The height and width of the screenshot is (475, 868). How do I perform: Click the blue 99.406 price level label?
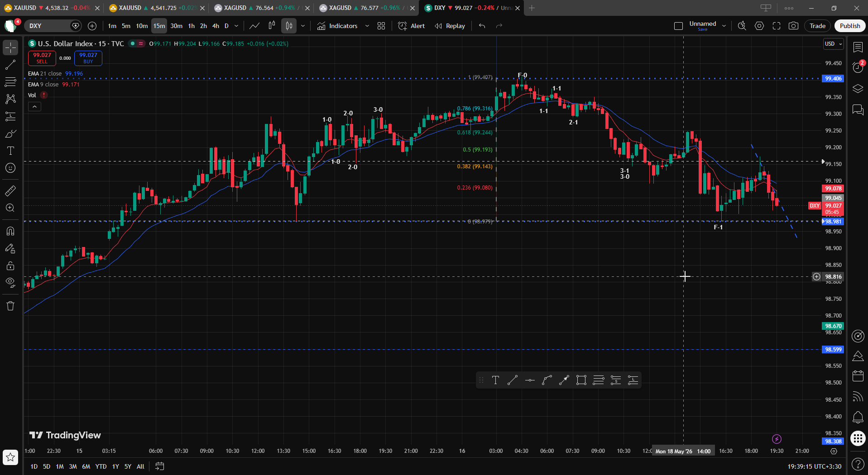tap(833, 79)
